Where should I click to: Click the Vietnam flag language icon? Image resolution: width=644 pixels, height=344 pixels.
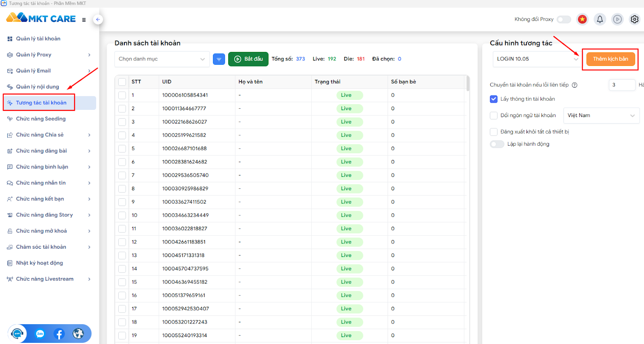(x=582, y=19)
